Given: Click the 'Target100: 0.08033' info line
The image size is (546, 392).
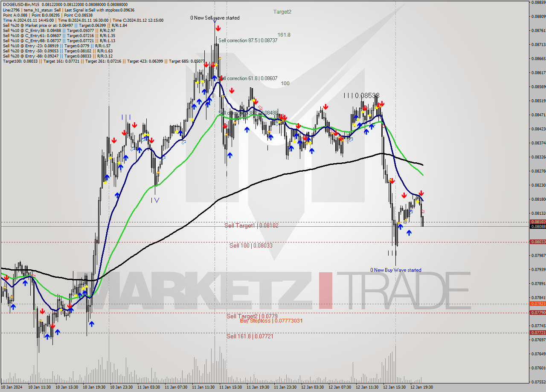Looking at the screenshot, I should click(20, 61).
